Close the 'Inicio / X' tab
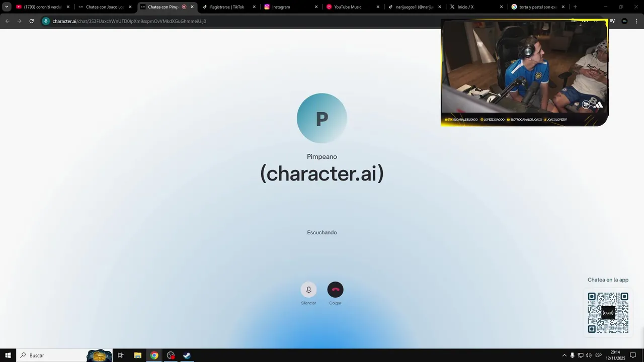Viewport: 644px width, 362px height. point(501,7)
